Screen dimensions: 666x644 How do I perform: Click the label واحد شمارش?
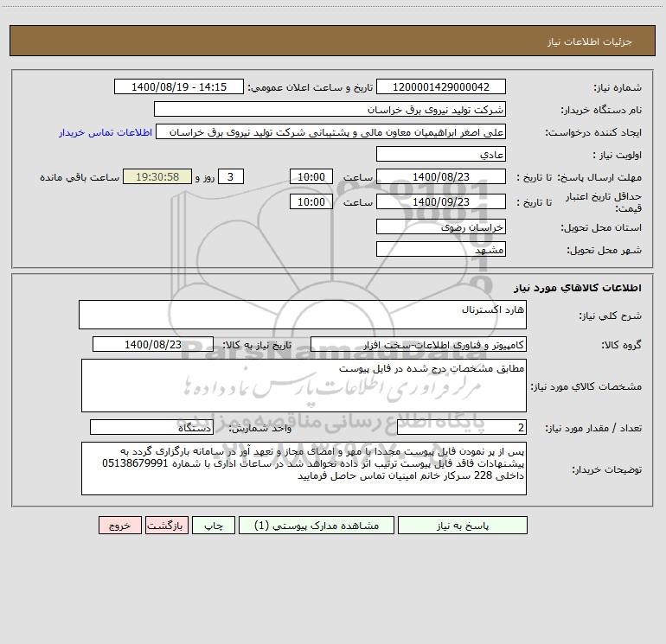(260, 429)
